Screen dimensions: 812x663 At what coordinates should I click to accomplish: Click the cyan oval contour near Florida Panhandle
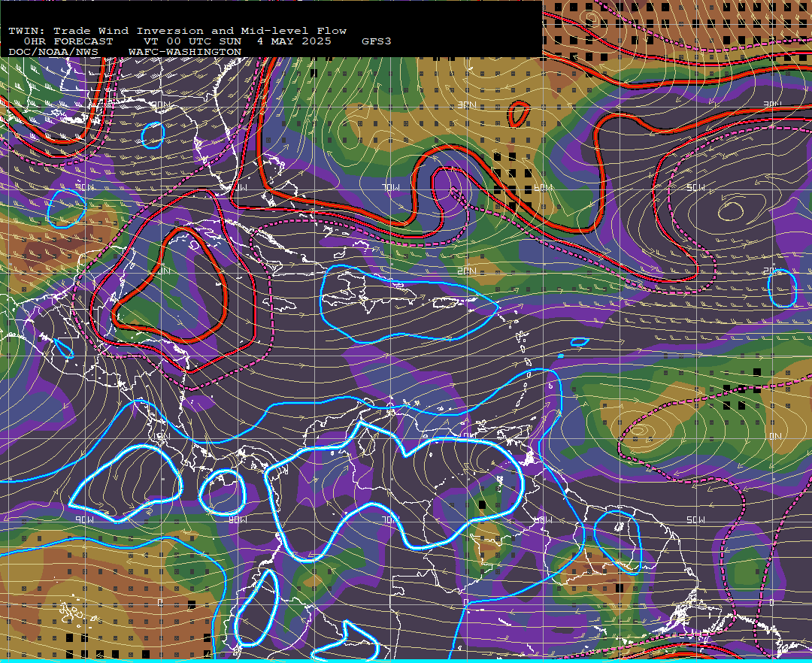pyautogui.click(x=153, y=135)
